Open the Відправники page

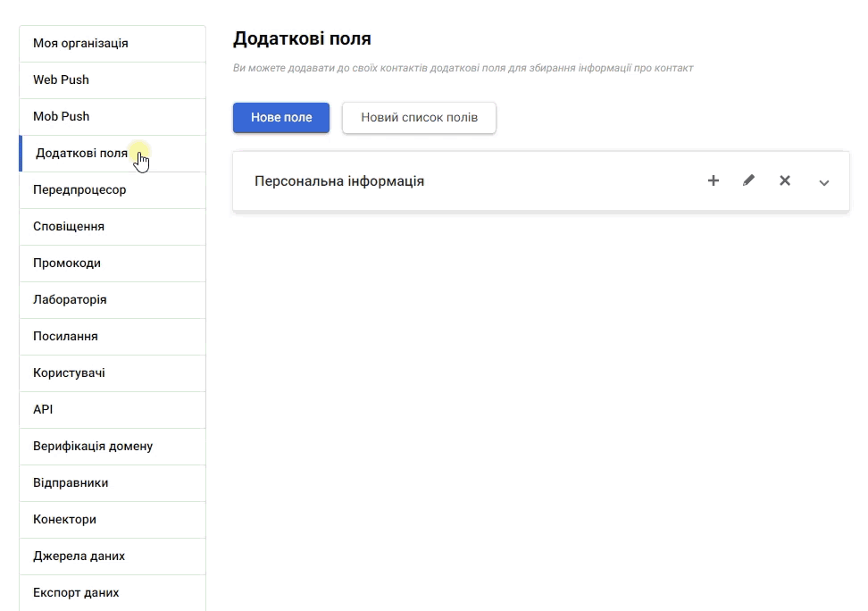[113, 482]
